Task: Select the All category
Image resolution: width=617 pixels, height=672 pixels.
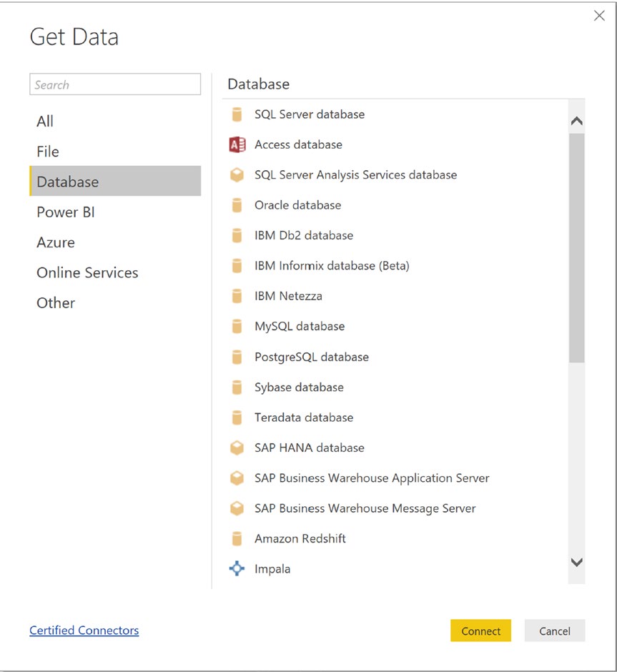Action: tap(115, 122)
